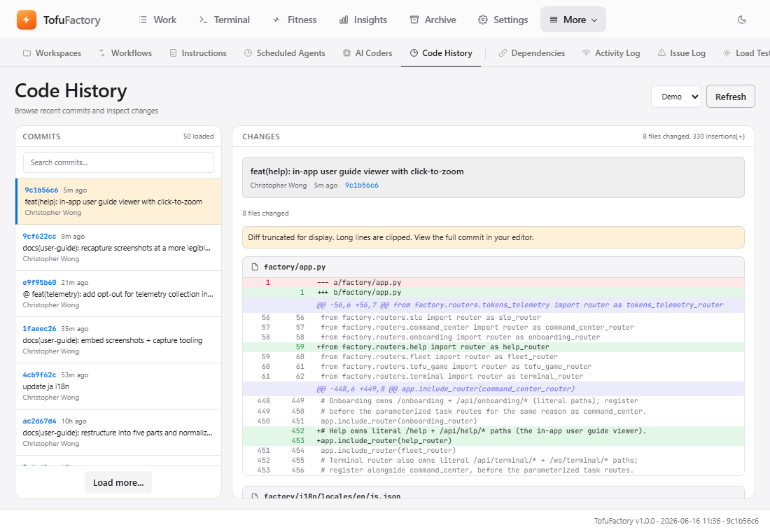The height and width of the screenshot is (532, 770).
Task: Open the Terminal menu
Action: point(225,20)
